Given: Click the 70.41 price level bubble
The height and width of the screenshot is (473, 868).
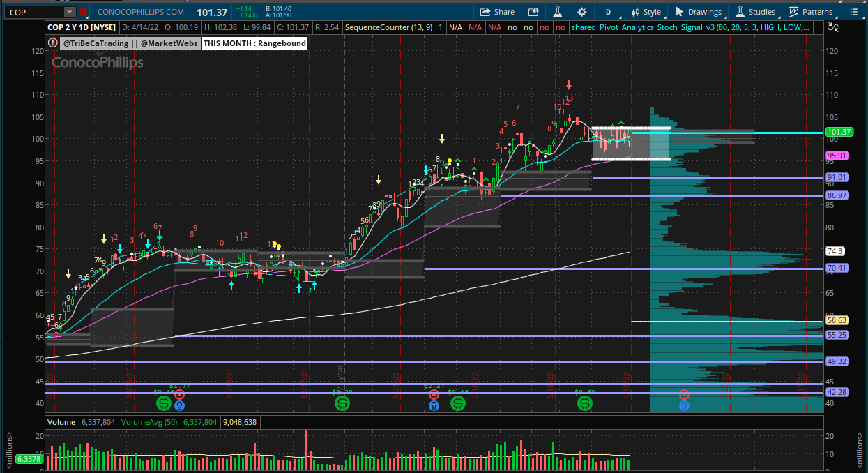Looking at the screenshot, I should click(837, 268).
